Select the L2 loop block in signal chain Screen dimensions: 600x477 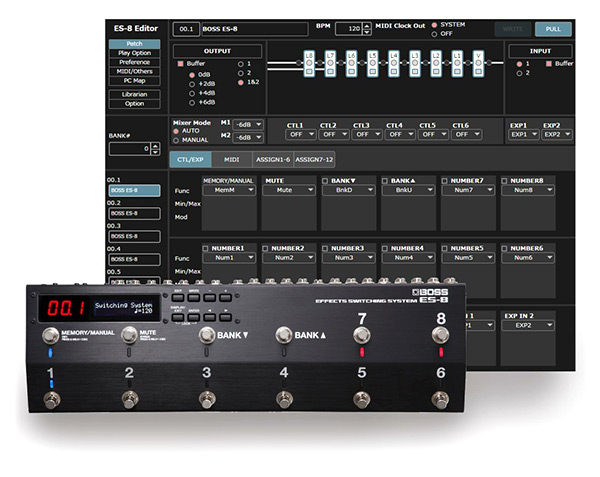[436, 63]
